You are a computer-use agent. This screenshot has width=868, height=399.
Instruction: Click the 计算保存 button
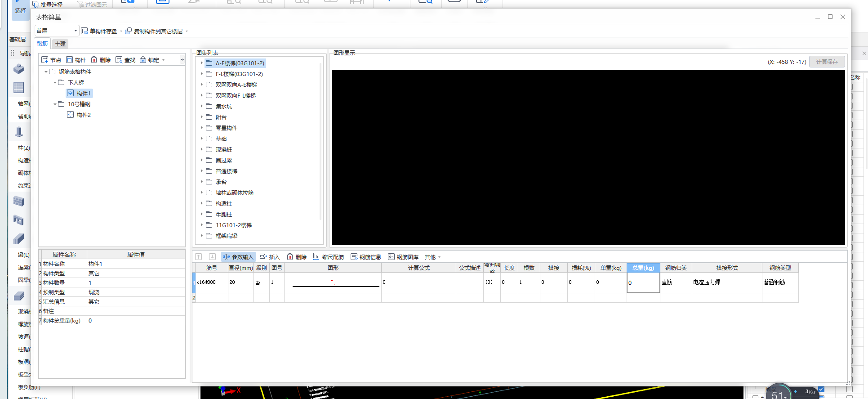827,62
